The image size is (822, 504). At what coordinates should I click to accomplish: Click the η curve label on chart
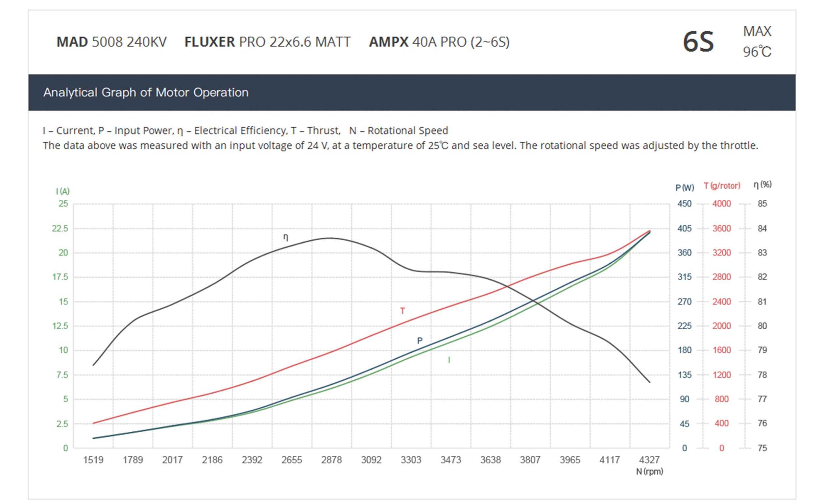(x=286, y=237)
